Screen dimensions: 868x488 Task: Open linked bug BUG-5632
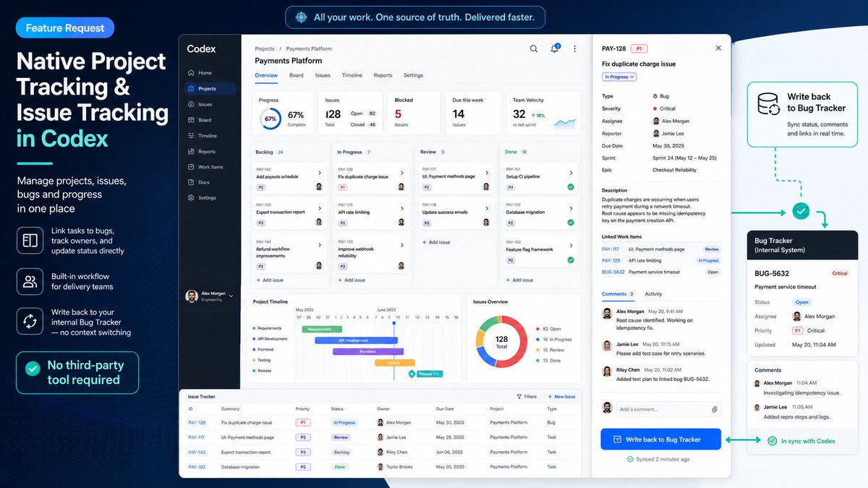pos(613,272)
